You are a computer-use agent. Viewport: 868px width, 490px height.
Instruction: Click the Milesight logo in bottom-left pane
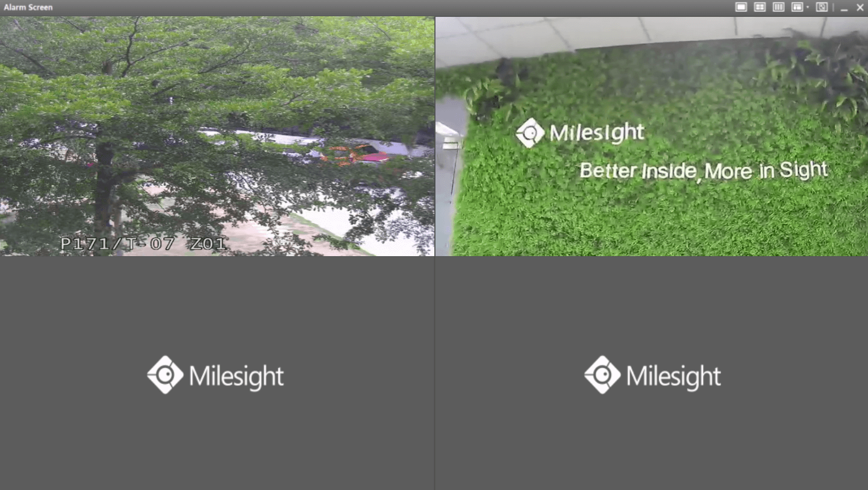click(216, 375)
